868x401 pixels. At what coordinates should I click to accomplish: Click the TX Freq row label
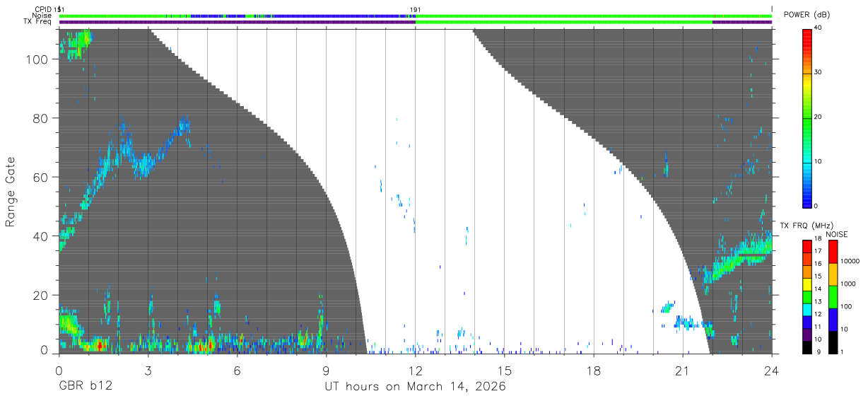coord(38,22)
